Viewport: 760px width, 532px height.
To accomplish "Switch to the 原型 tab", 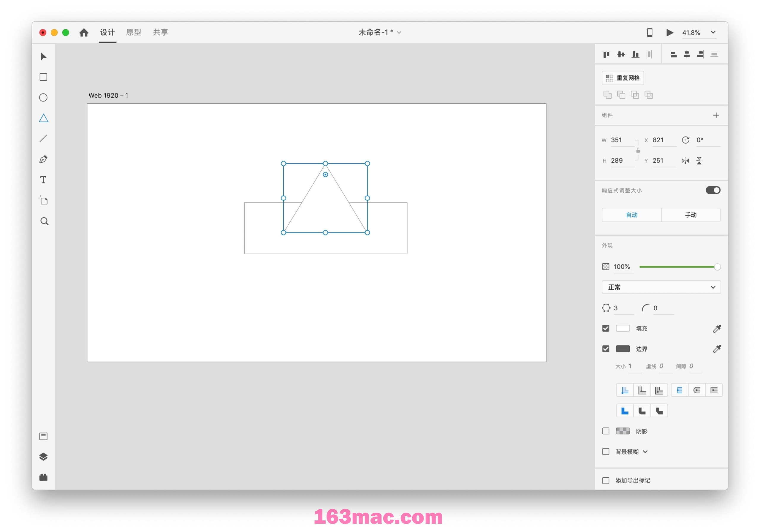I will (x=134, y=32).
